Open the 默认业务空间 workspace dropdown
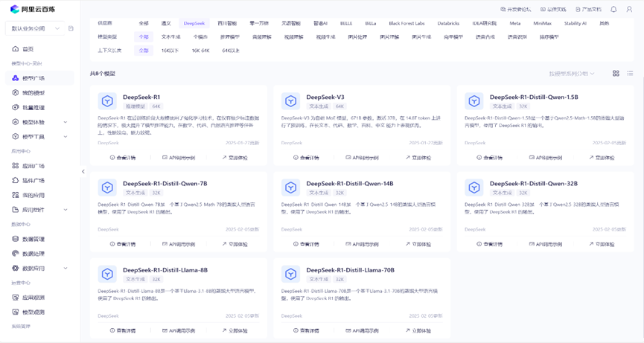This screenshot has width=644, height=343. 35,28
